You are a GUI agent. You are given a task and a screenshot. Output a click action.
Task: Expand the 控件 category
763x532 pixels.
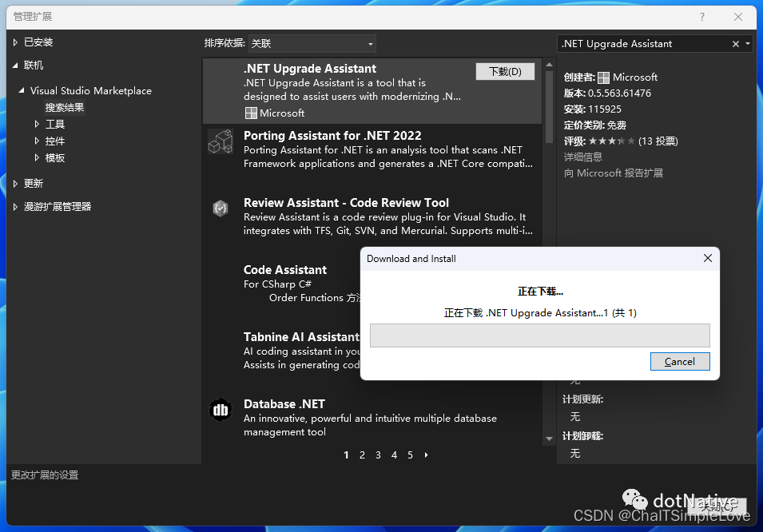pos(37,141)
